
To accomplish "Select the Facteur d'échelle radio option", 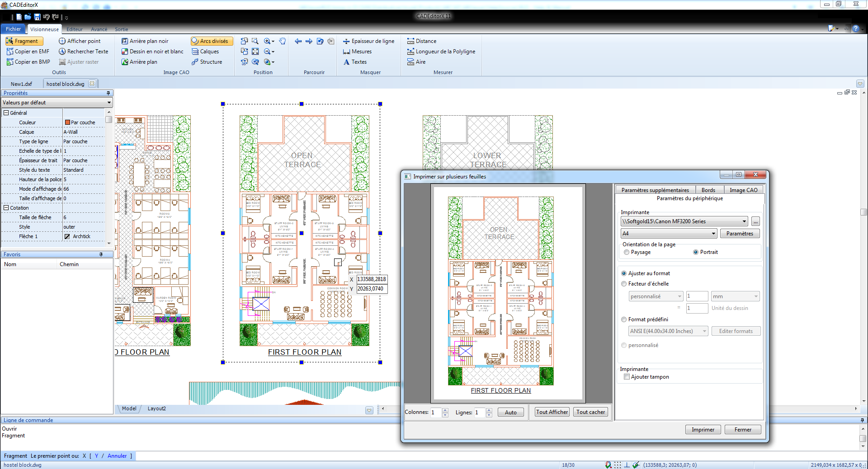I will click(x=624, y=284).
